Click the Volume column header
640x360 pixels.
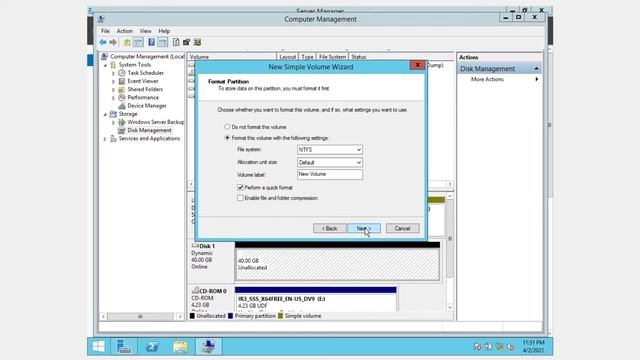232,57
